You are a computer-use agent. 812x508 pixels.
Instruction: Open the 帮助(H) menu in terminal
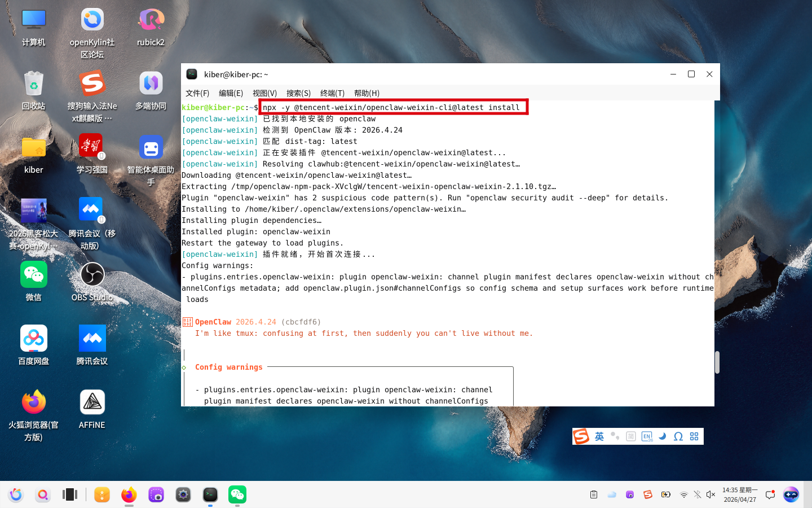[367, 93]
